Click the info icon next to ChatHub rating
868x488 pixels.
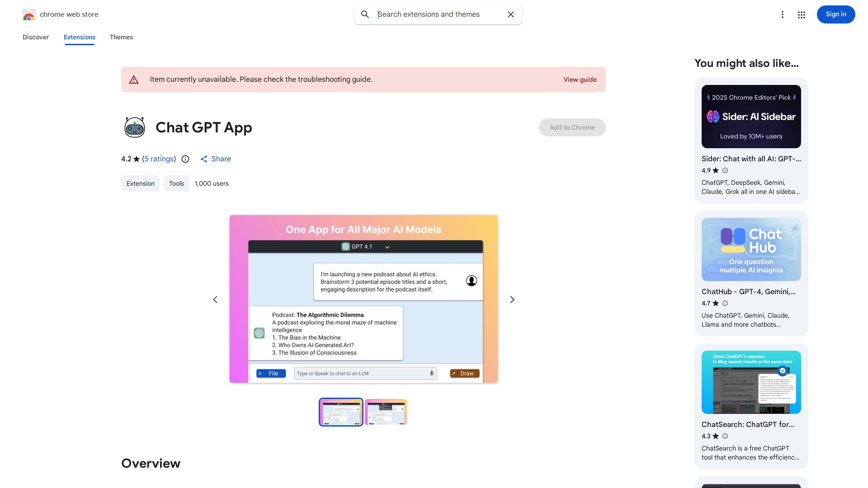[725, 303]
